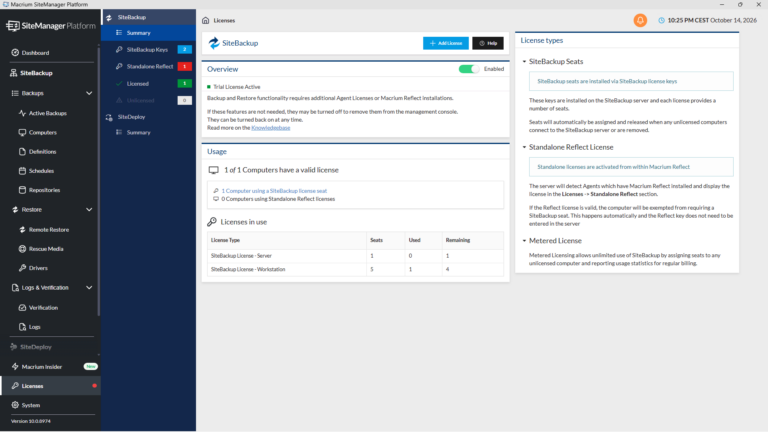Viewport: 768px width, 432px height.
Task: Open Licenses in the left sidebar
Action: point(50,386)
